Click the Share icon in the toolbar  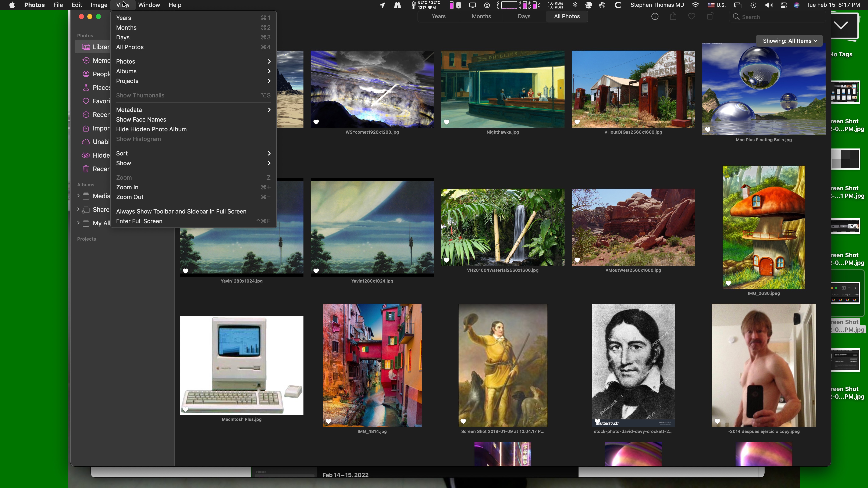click(x=673, y=17)
